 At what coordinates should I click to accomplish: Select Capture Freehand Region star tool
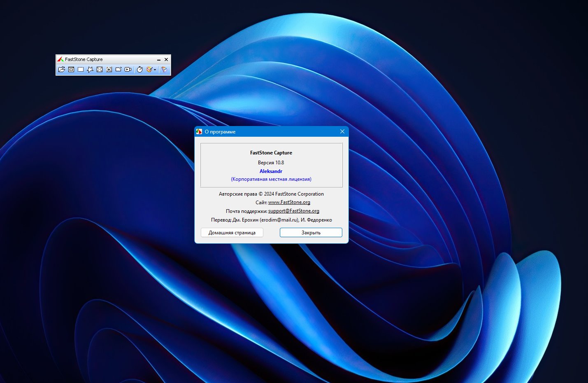(x=90, y=70)
